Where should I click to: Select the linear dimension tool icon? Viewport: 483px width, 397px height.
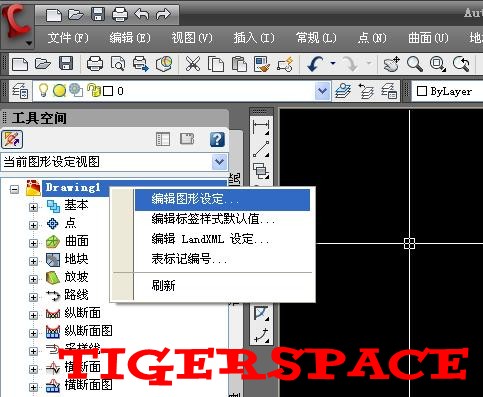(x=261, y=127)
